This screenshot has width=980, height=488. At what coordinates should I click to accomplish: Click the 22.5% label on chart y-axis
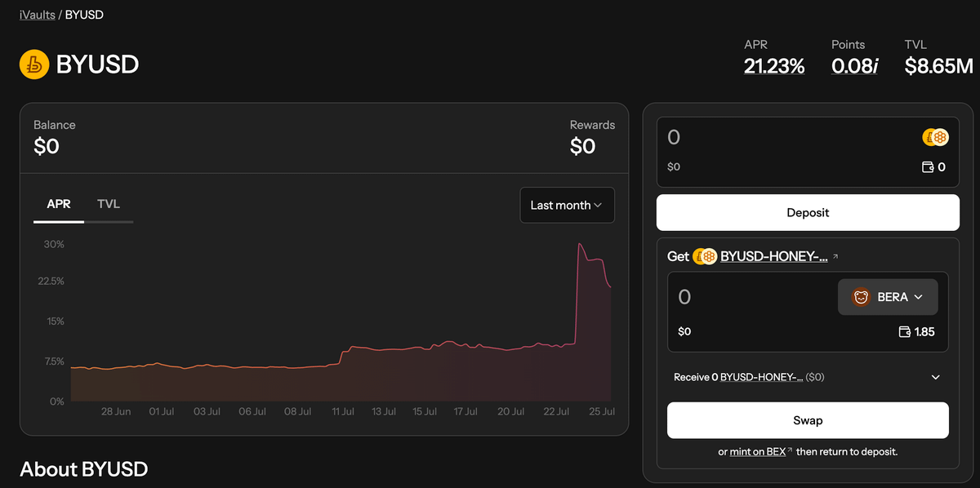click(x=49, y=281)
